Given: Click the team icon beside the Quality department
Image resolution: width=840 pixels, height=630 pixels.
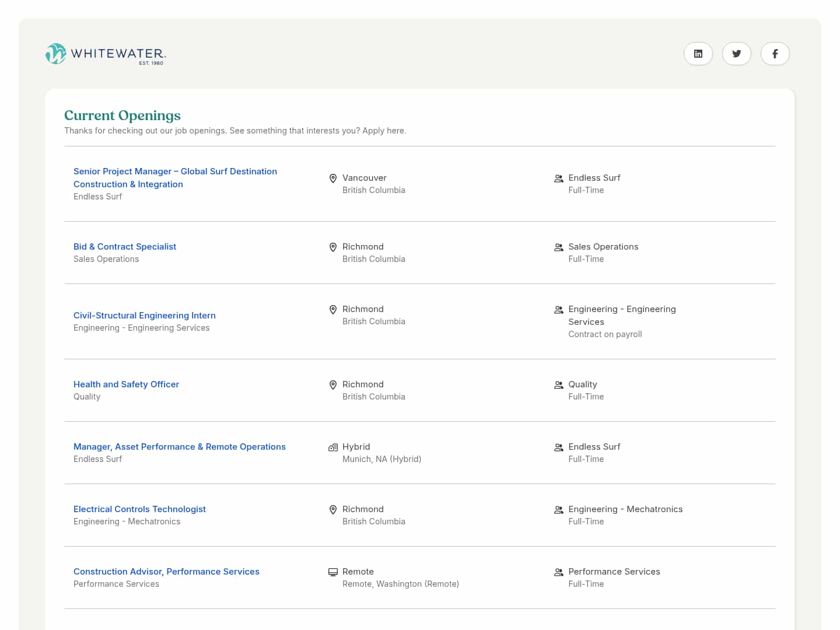Looking at the screenshot, I should 559,385.
